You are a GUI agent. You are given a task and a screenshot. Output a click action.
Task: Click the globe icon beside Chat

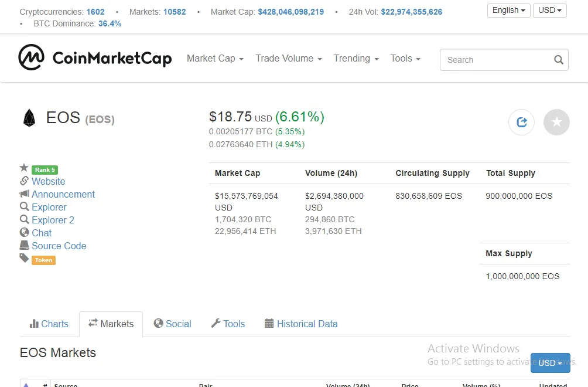point(24,232)
